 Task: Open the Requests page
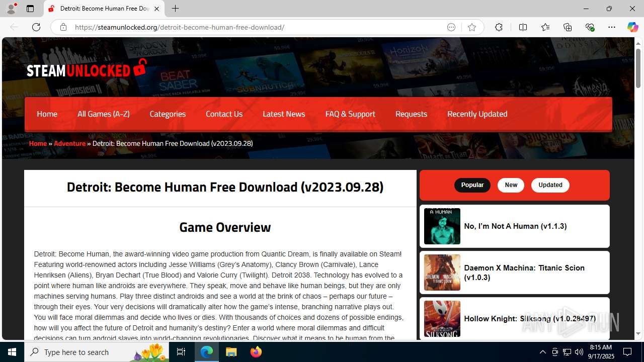pyautogui.click(x=411, y=114)
